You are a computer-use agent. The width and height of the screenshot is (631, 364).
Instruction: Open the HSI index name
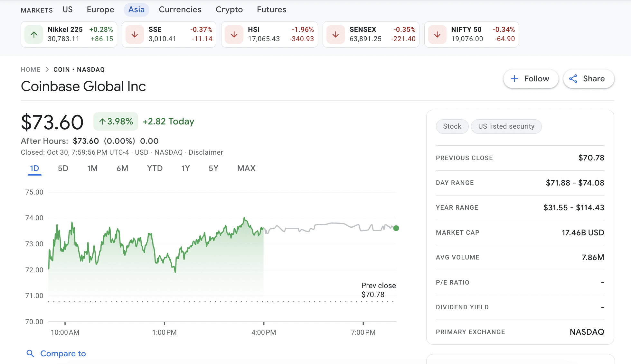click(x=254, y=30)
